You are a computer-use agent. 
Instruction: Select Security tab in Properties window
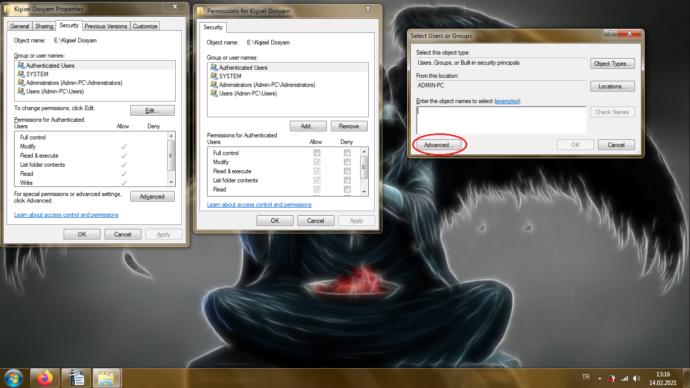69,26
